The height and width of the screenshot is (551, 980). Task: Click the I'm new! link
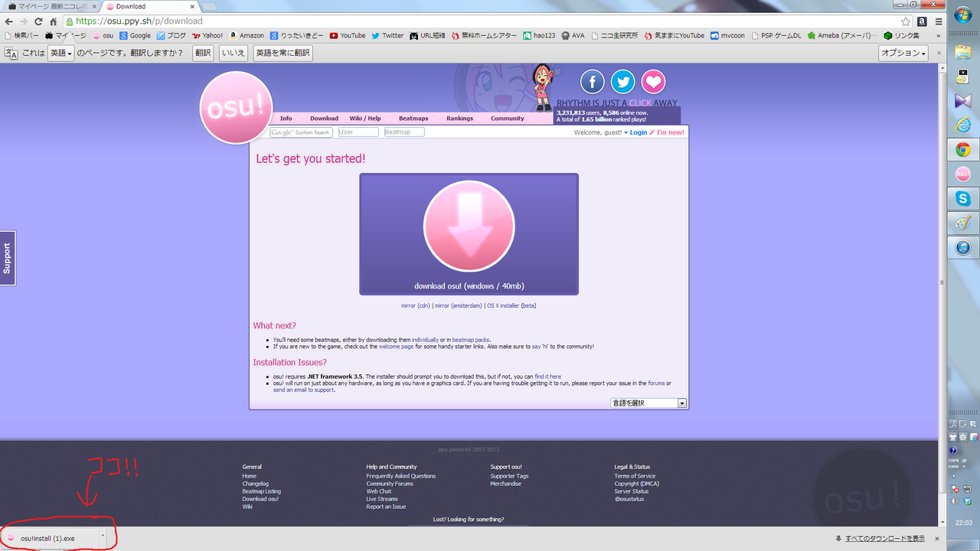671,132
